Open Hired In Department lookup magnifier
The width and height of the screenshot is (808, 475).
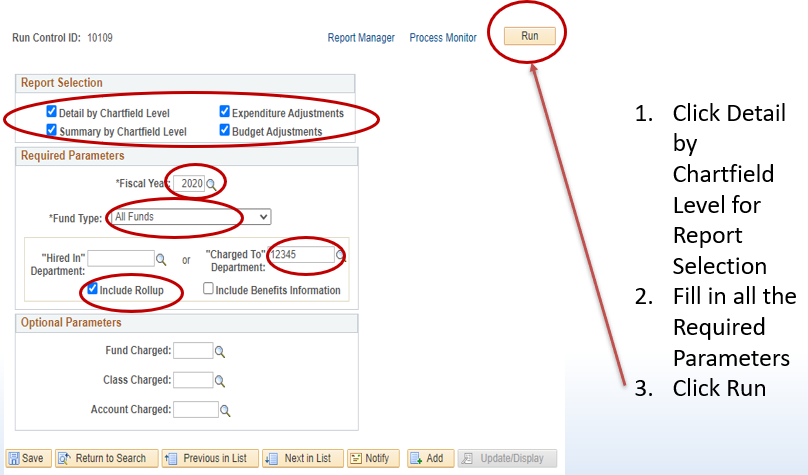point(161,259)
